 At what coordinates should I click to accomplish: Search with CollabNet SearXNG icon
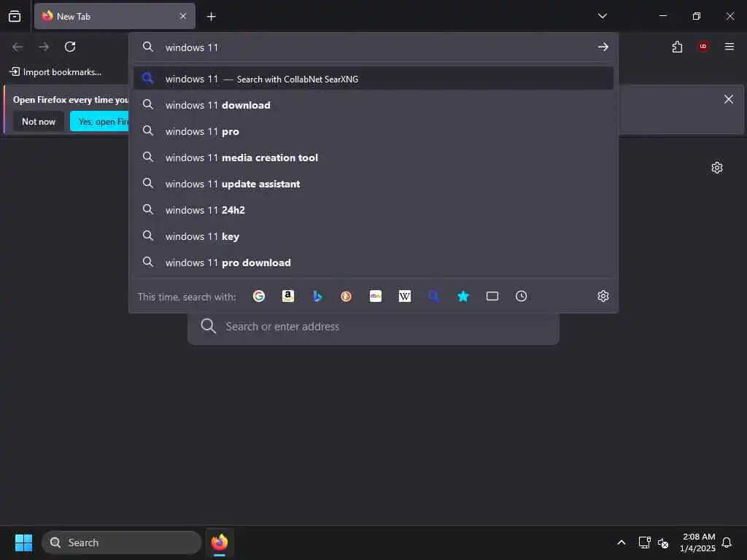[x=433, y=296]
